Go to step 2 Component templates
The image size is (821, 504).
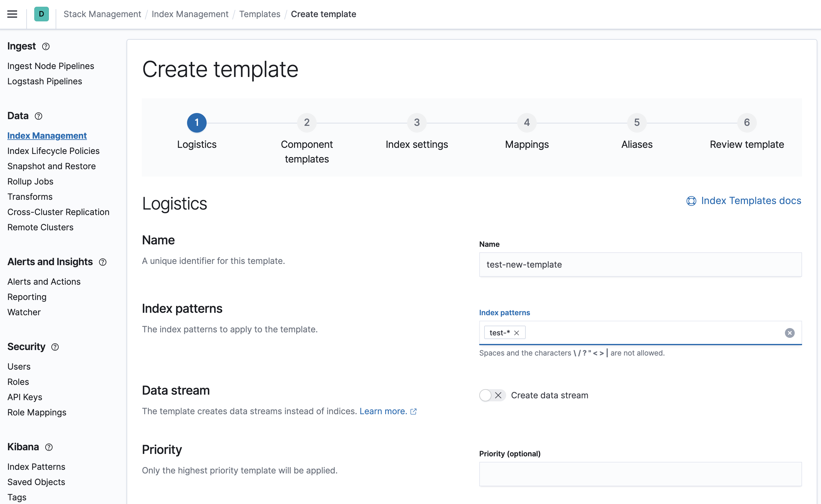point(307,123)
